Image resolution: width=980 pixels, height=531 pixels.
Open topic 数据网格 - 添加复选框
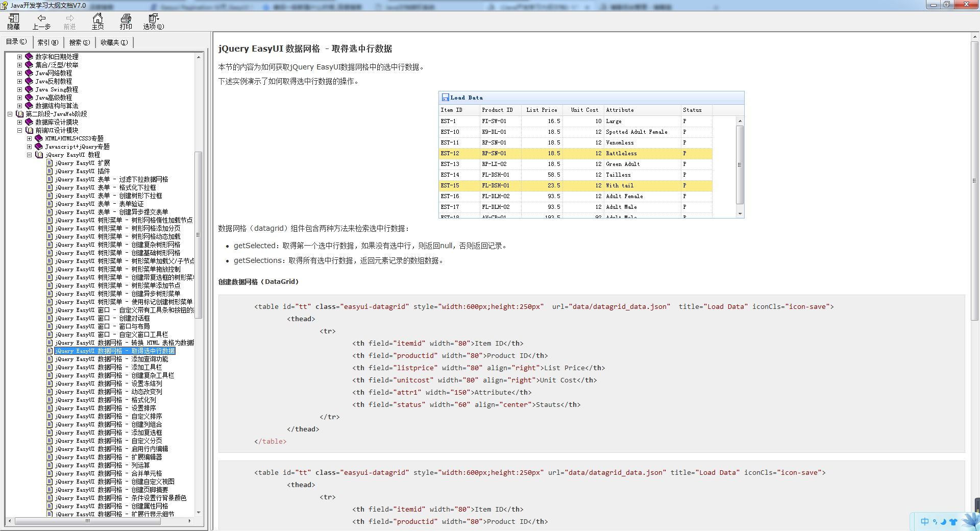(108, 432)
